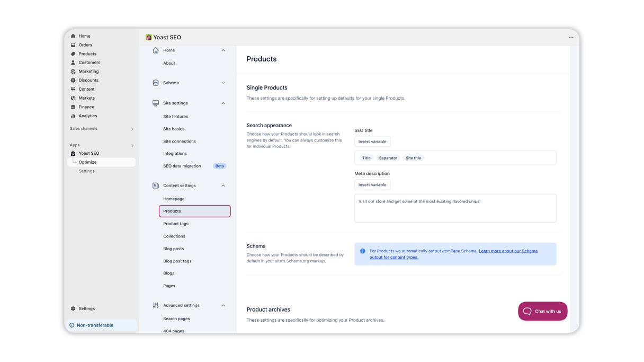The width and height of the screenshot is (644, 362).
Task: Open Site basics settings
Action: 174,129
